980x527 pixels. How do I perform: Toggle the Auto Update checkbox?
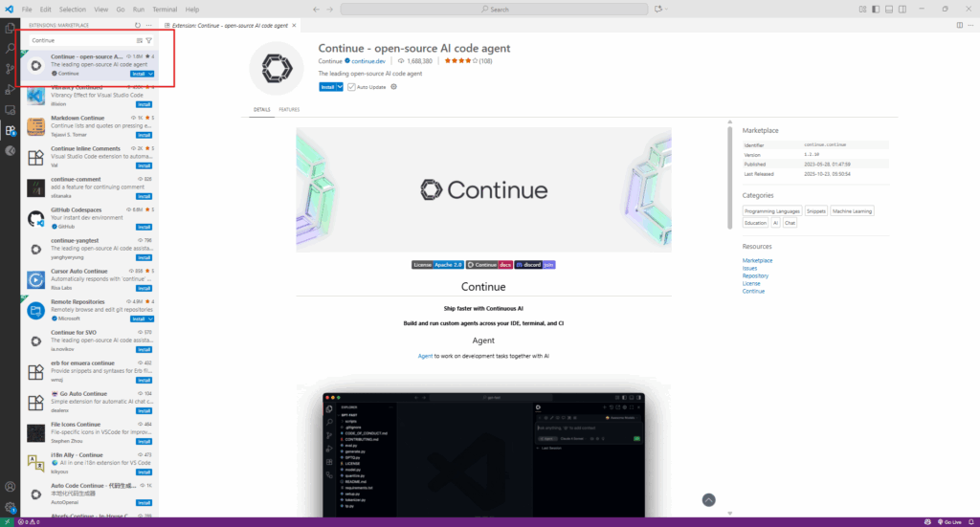pyautogui.click(x=351, y=87)
